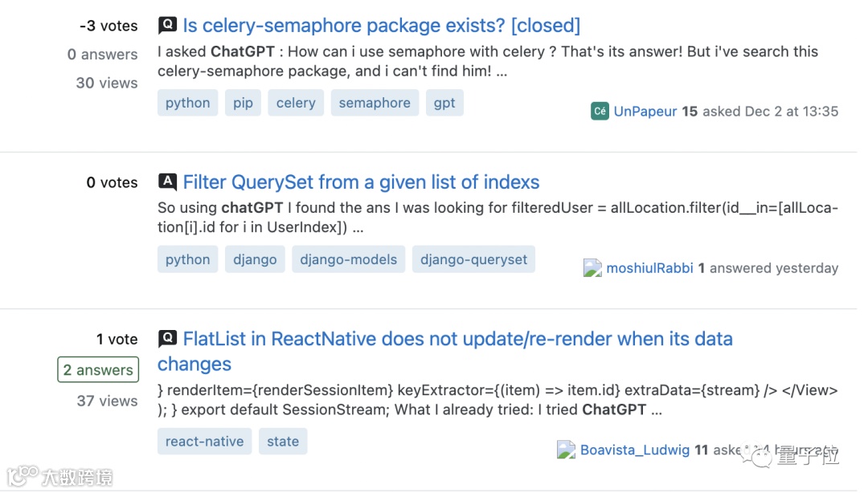Select the 'gpt' tag
868x493 pixels.
[x=444, y=103]
